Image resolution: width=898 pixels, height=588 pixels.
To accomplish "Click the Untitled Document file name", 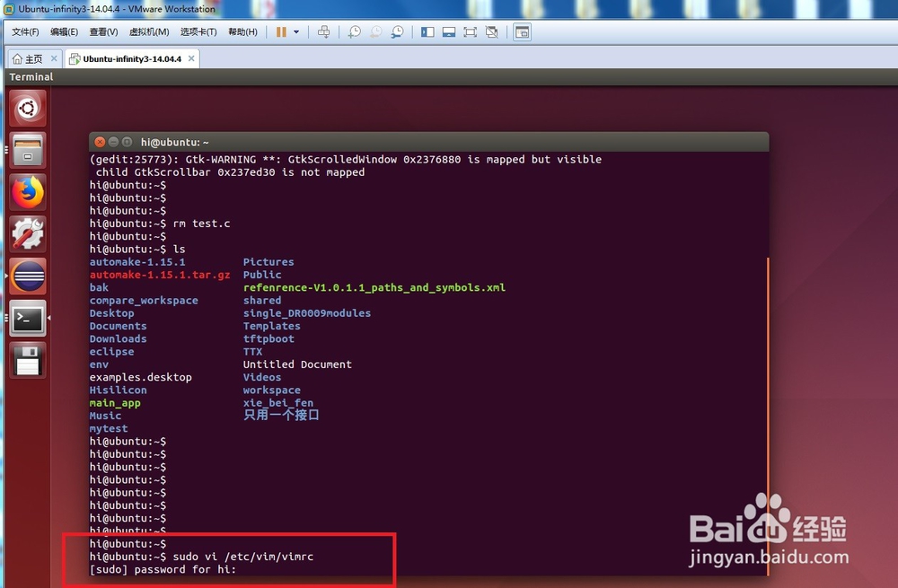I will (297, 364).
